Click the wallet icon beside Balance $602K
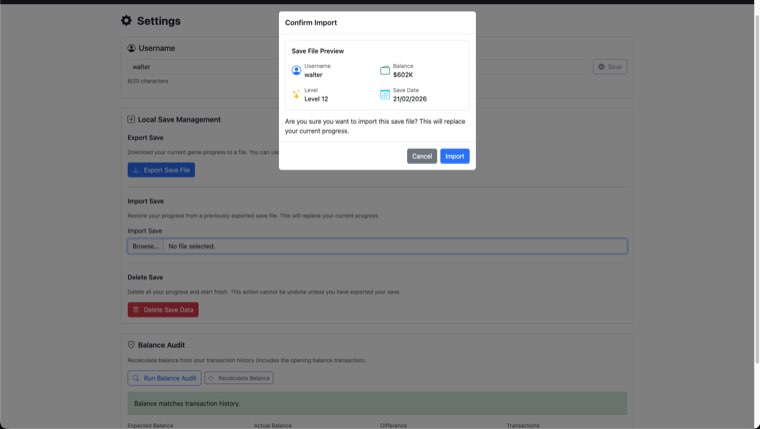760x429 pixels. click(x=385, y=70)
